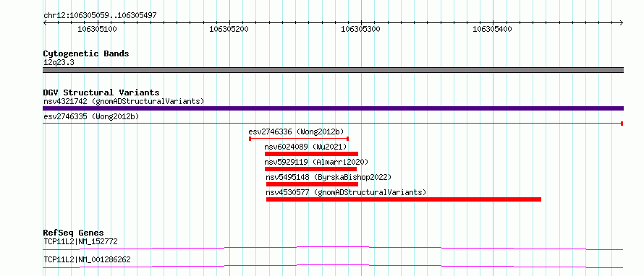Viewport: 644px width, 276px height.
Task: Click ruler position 106305100
Action: click(x=97, y=29)
